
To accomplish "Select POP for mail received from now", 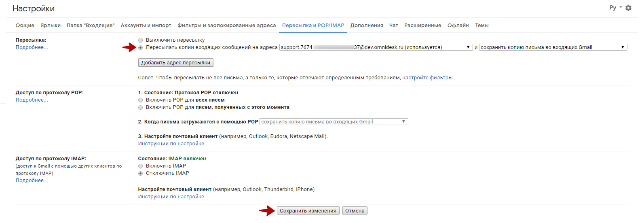I will [x=141, y=107].
